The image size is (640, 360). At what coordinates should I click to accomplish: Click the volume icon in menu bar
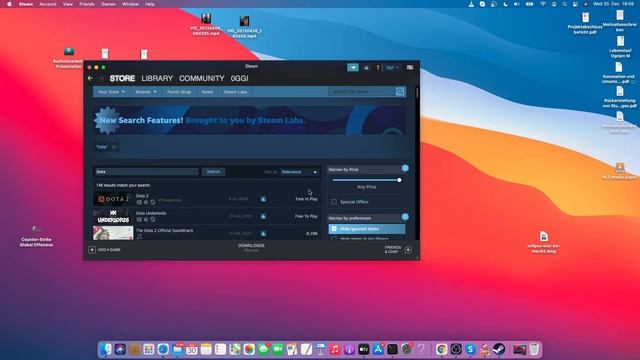(x=516, y=4)
